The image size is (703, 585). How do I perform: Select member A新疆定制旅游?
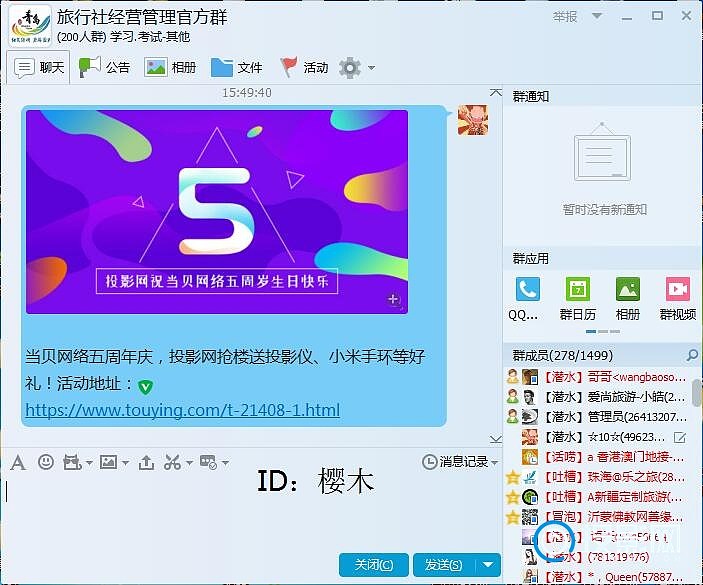pyautogui.click(x=601, y=497)
